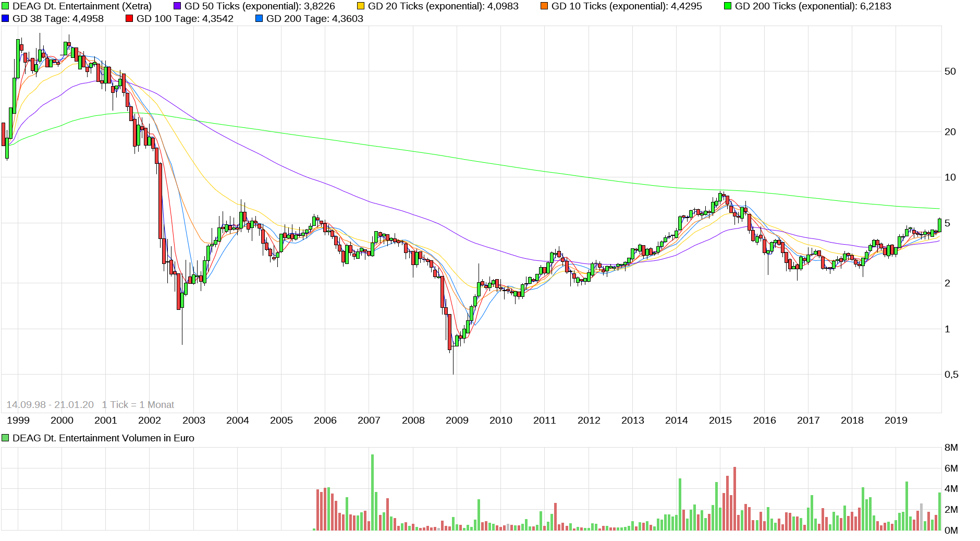Select the 2009 year label on timeline
The height and width of the screenshot is (541, 980).
[458, 419]
